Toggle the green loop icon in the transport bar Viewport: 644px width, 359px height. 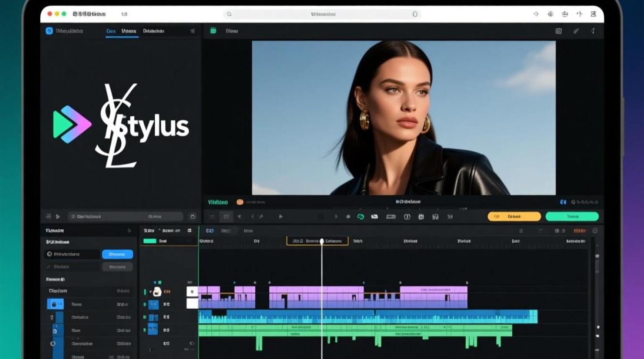(361, 217)
